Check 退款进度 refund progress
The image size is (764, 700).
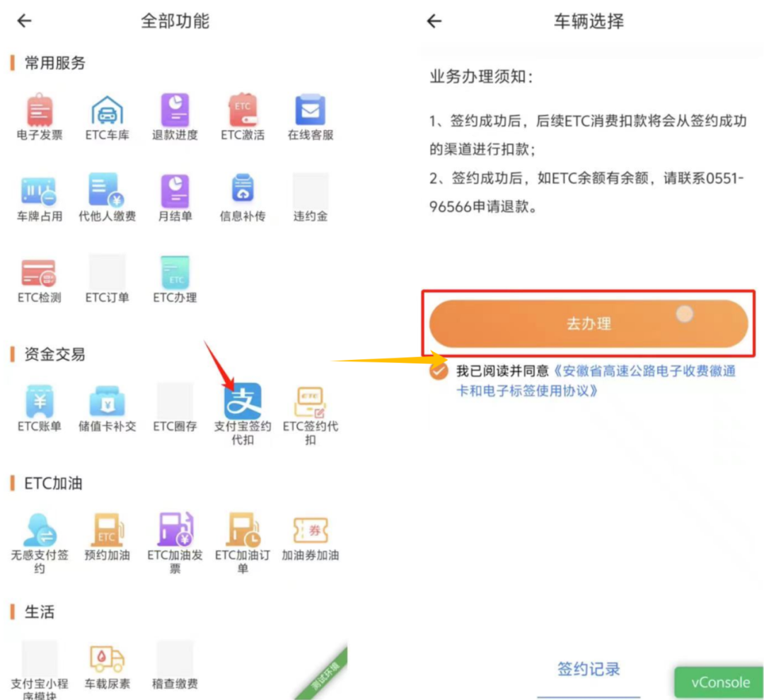[174, 112]
